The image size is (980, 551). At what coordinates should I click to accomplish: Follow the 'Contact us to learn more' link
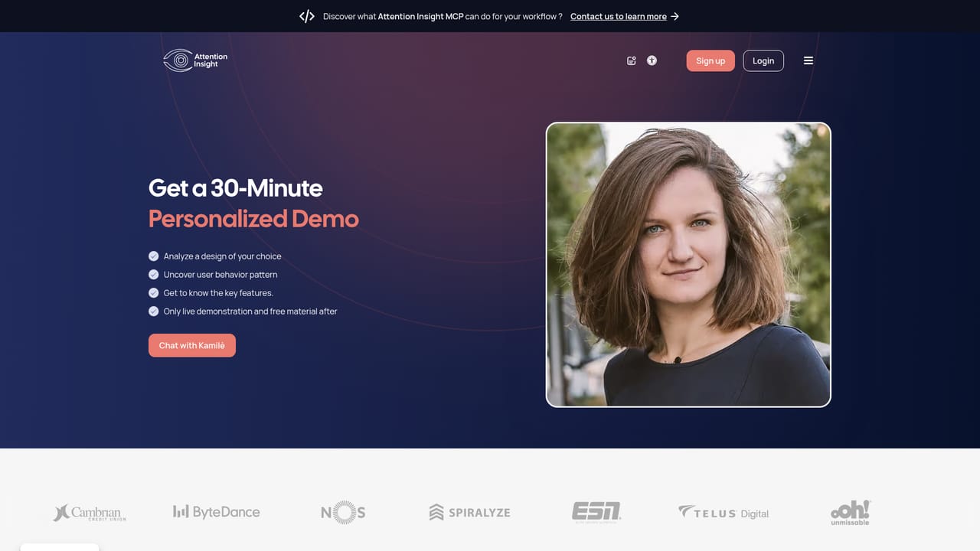[x=619, y=16]
